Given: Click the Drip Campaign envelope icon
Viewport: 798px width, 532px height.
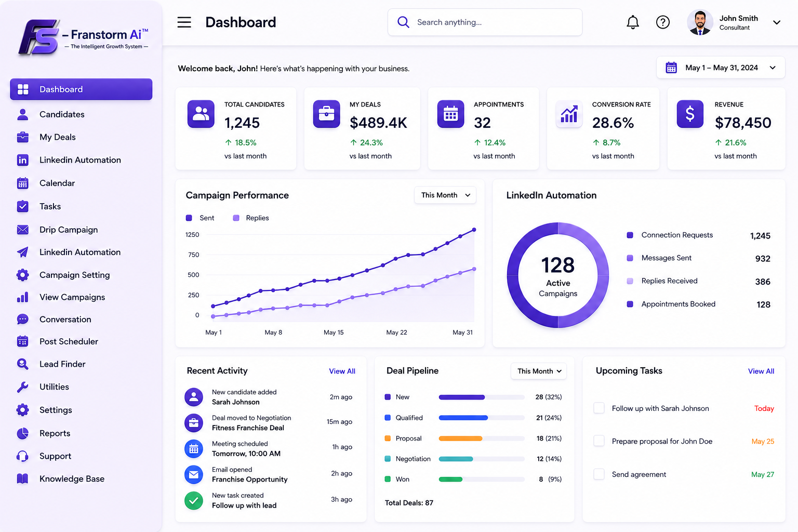Looking at the screenshot, I should click(x=23, y=230).
